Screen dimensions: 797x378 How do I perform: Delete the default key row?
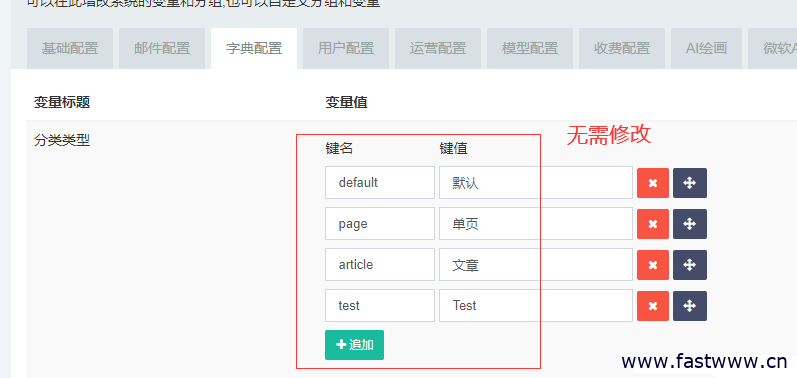[653, 183]
